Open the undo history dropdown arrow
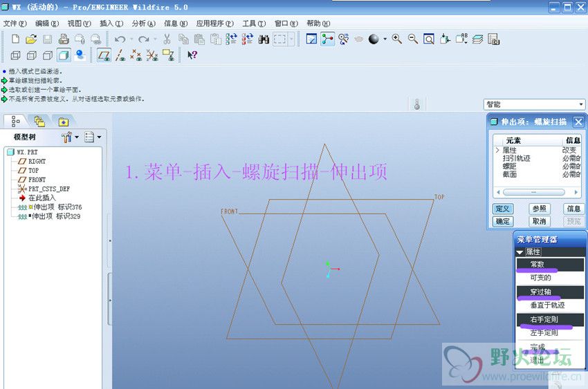588x389 pixels. (x=131, y=39)
